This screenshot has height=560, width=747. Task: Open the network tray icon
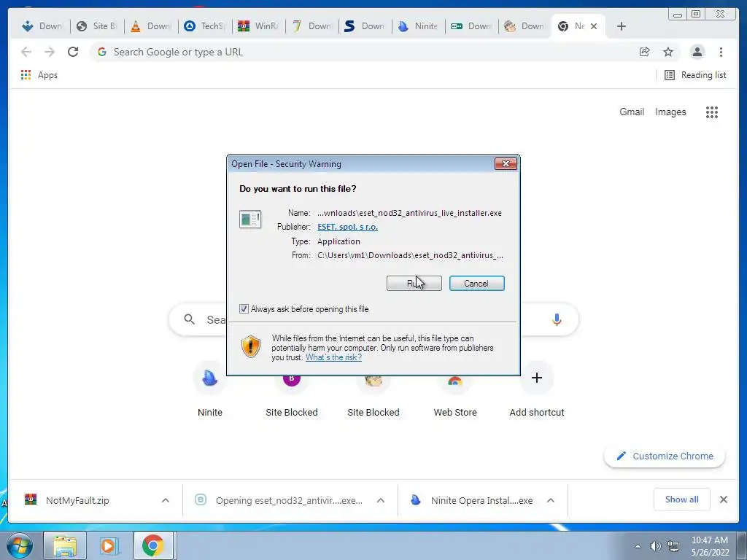[673, 546]
